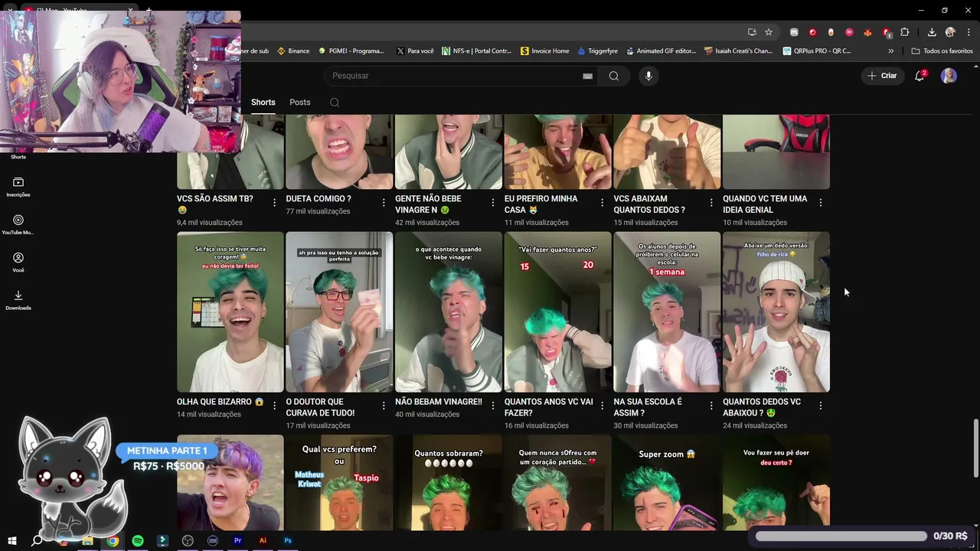This screenshot has width=980, height=551.
Task: Open Downloads in the sidebar
Action: coord(18,300)
